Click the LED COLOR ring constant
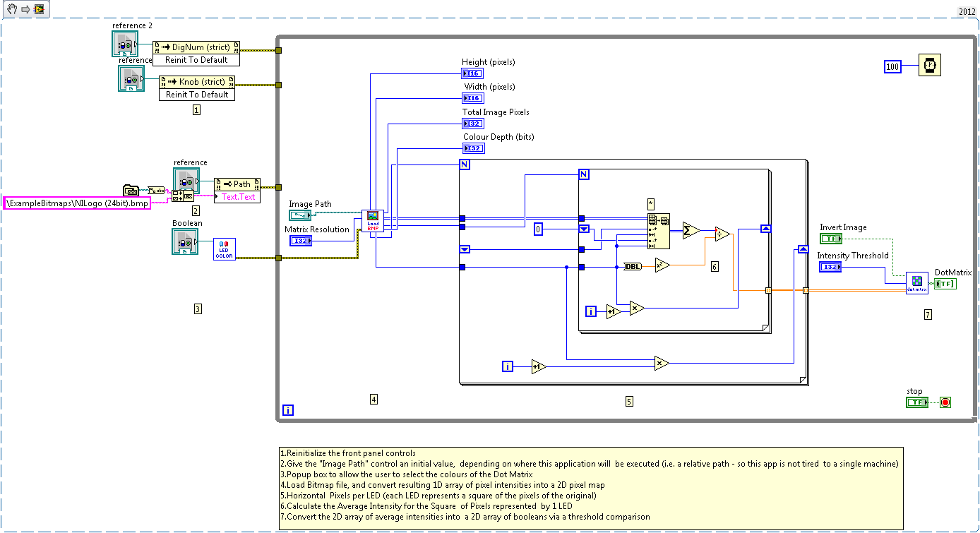This screenshot has width=980, height=533. (x=224, y=248)
